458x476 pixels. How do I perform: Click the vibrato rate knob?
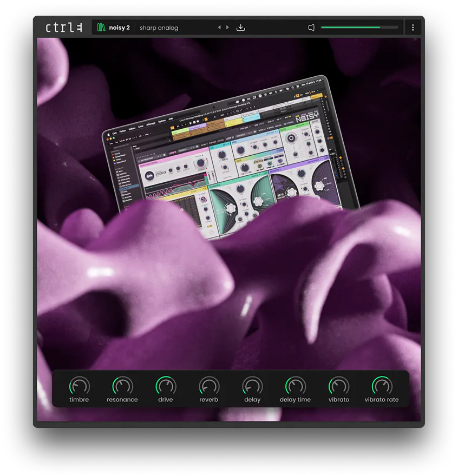tap(382, 386)
